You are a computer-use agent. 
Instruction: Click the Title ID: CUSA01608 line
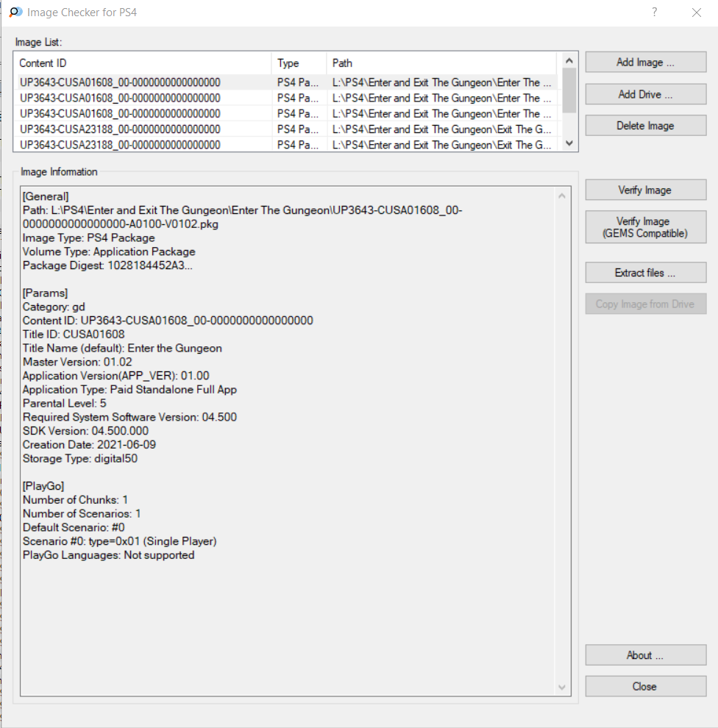click(74, 335)
